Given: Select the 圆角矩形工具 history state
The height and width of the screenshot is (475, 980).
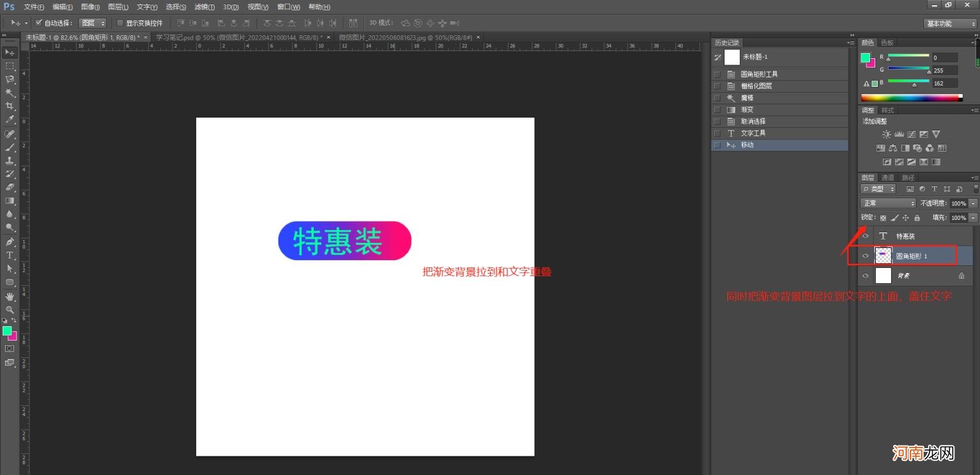Looking at the screenshot, I should (x=780, y=74).
